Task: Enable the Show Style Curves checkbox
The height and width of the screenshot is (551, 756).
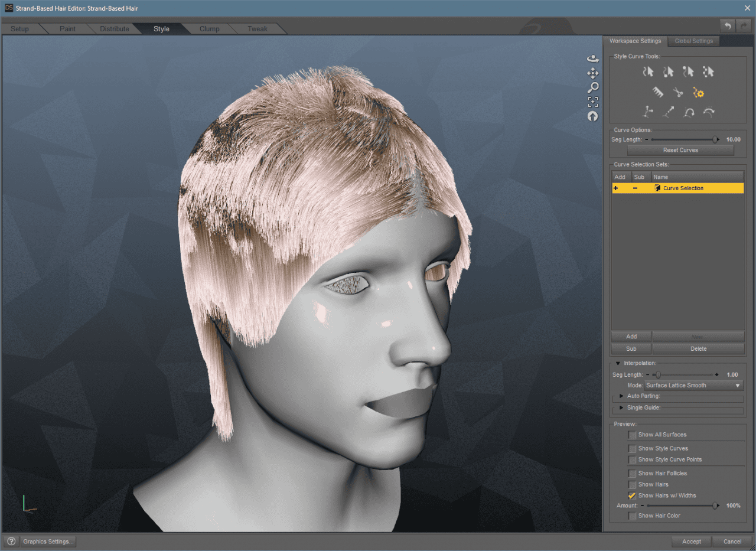Action: [x=632, y=448]
